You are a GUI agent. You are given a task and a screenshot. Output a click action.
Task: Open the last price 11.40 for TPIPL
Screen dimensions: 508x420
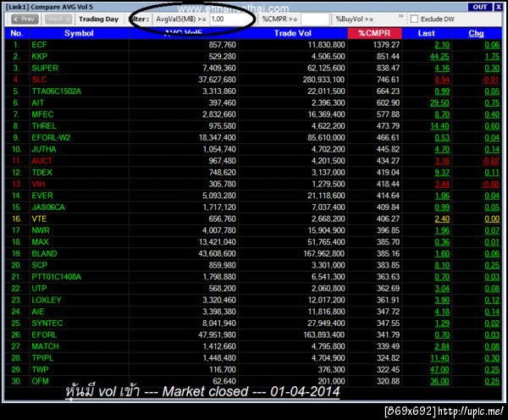[439, 358]
